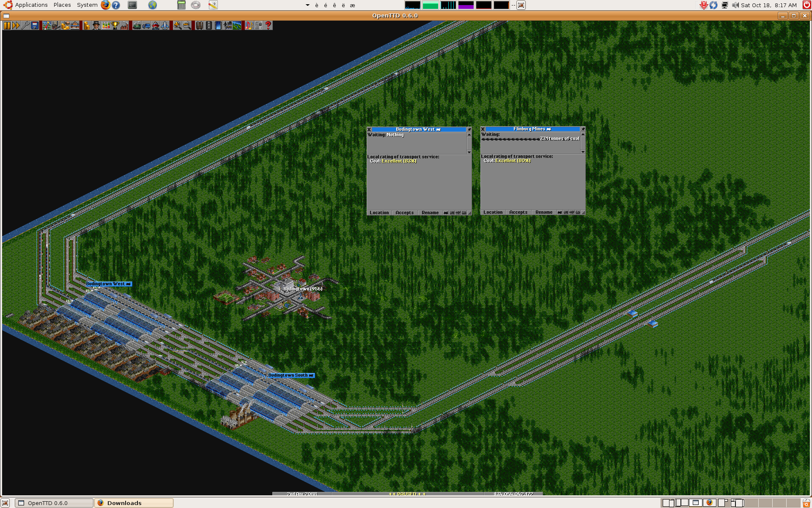Click the pause game button in toolbar
The width and height of the screenshot is (812, 508).
click(x=7, y=25)
